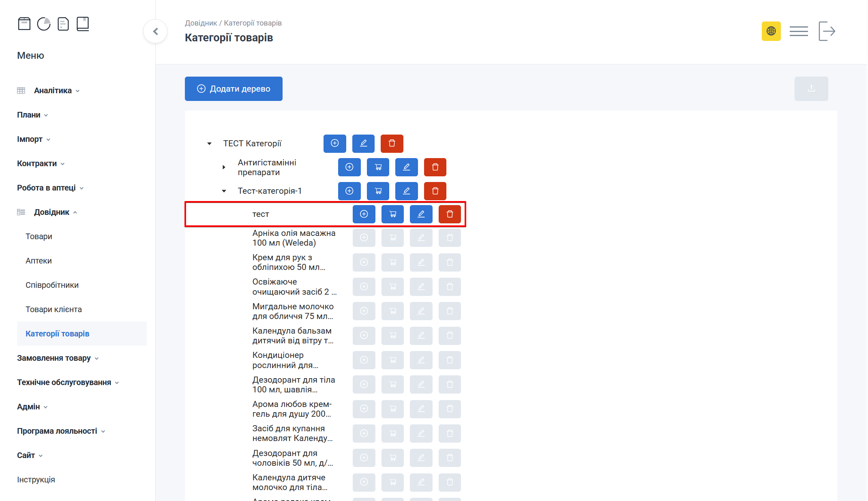The width and height of the screenshot is (868, 501).
Task: Click cart icon for Антигістамінні препарати
Action: (x=378, y=167)
